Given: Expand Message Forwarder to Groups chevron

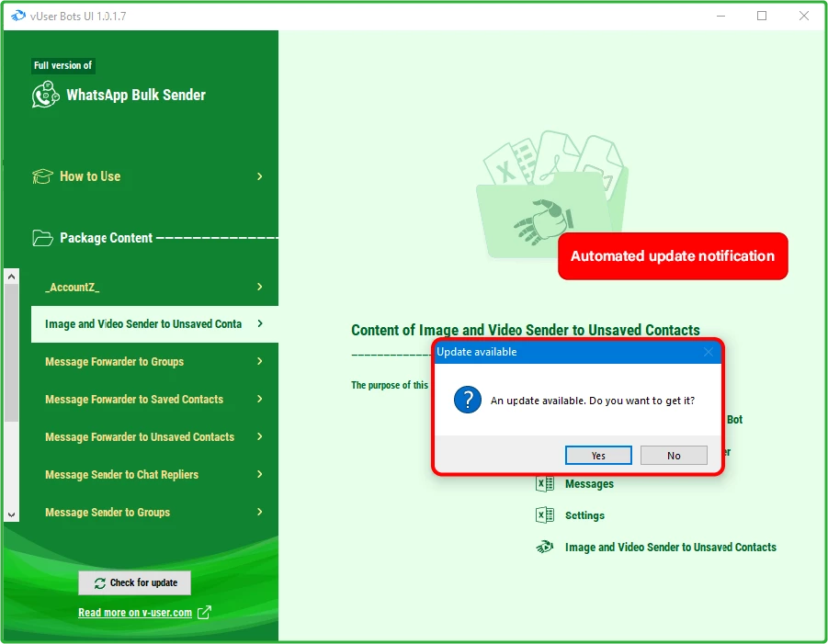Looking at the screenshot, I should click(x=259, y=361).
